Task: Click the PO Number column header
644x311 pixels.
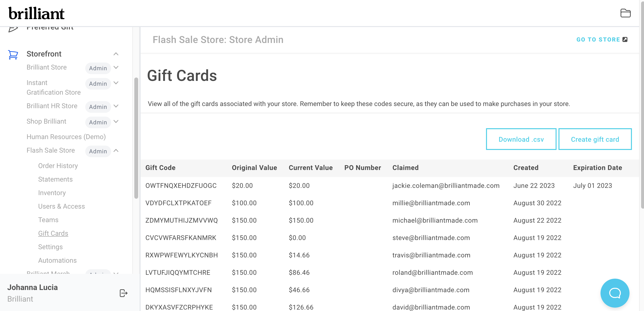Action: point(363,168)
